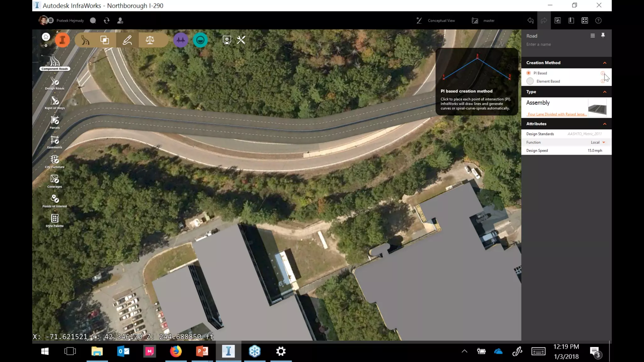
Task: Open the balance scales analysis tool
Action: click(150, 40)
